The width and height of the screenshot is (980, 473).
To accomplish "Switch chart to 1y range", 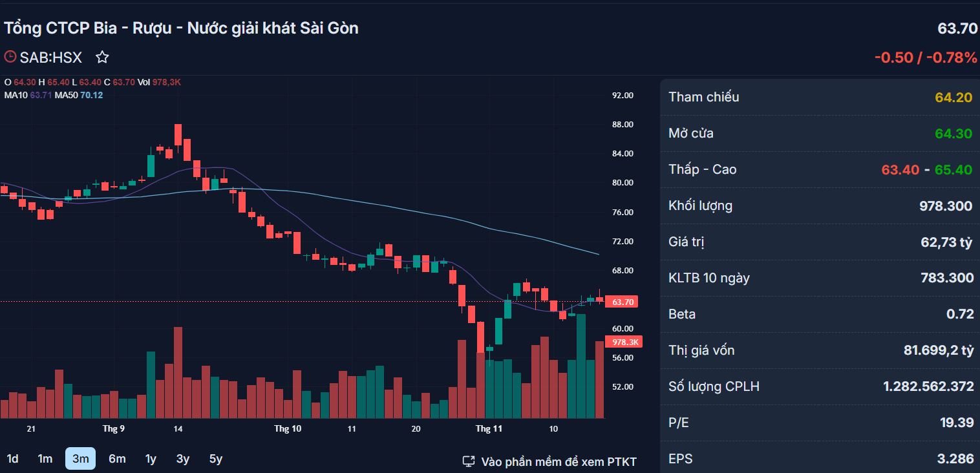I will (x=151, y=459).
